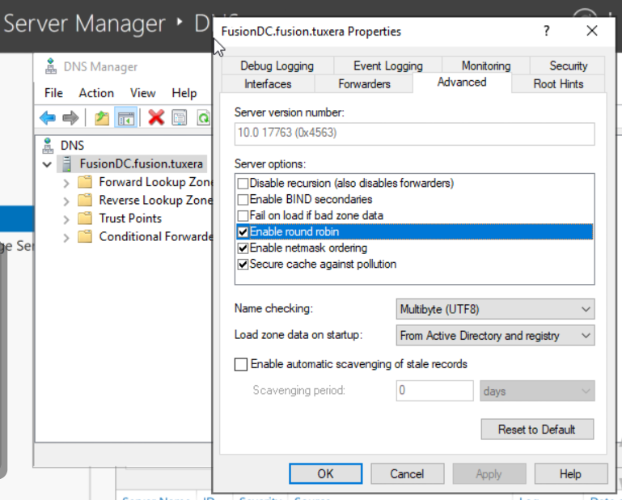Click the red Delete X icon
Screen dimensions: 622x500
click(x=156, y=118)
